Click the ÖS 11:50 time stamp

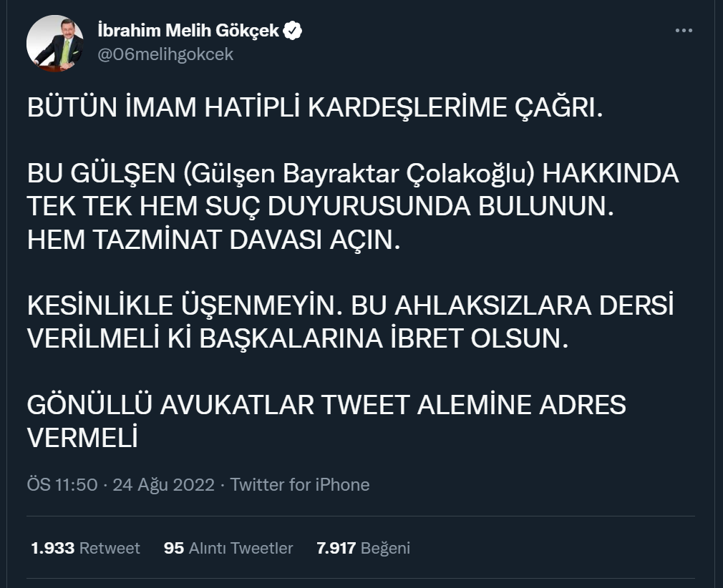click(62, 484)
